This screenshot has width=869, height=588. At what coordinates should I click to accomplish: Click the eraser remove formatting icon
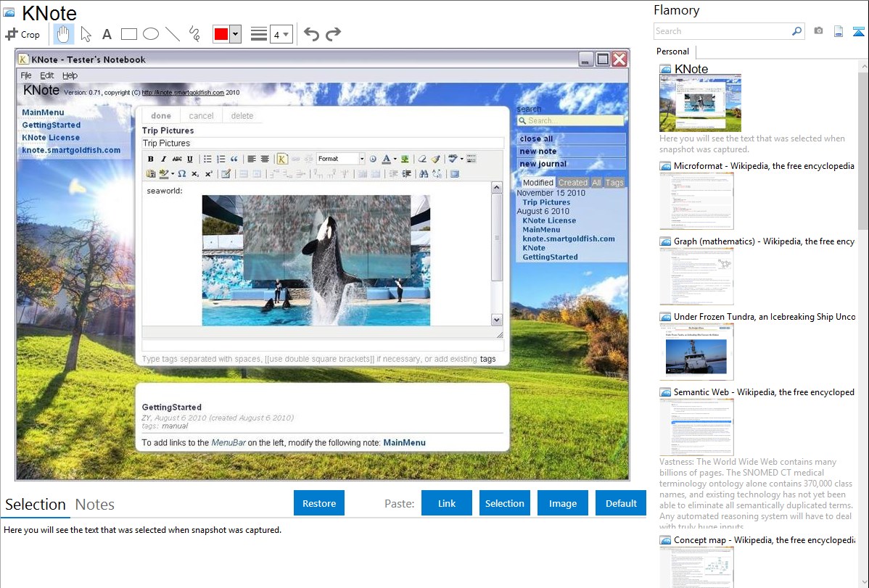tap(422, 159)
